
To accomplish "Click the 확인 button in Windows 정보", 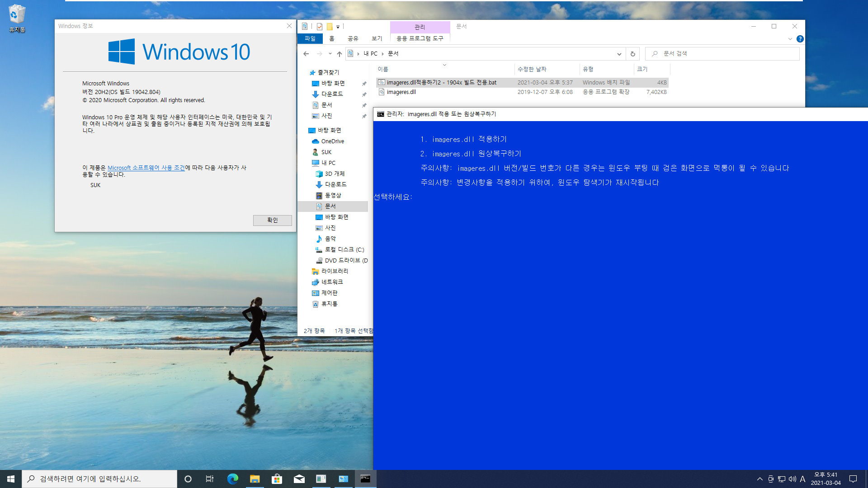I will pyautogui.click(x=272, y=220).
